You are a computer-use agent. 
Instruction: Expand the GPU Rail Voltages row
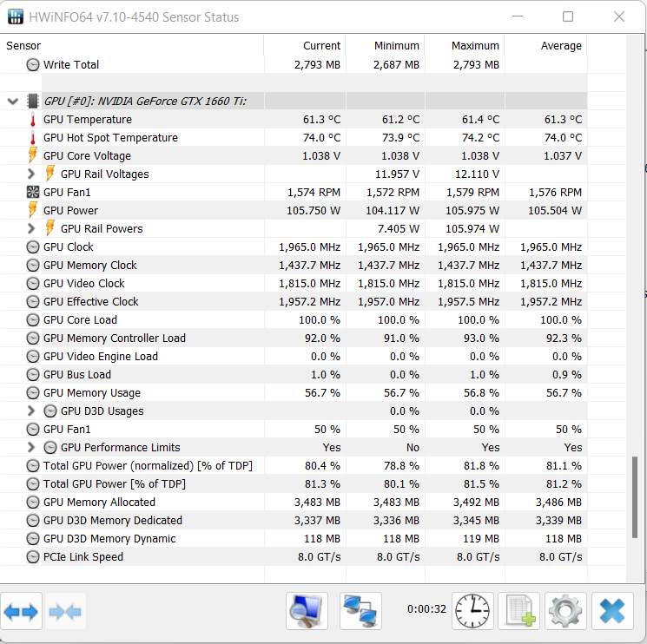click(31, 174)
